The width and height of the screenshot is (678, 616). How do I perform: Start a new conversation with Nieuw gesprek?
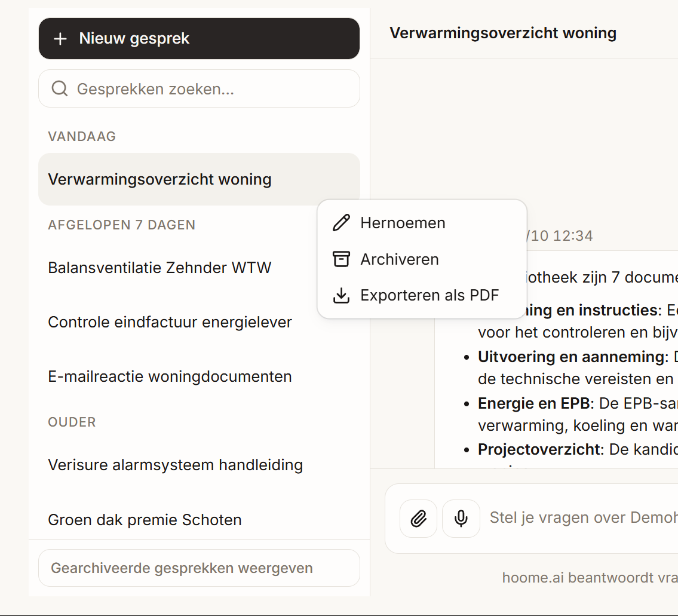(199, 38)
